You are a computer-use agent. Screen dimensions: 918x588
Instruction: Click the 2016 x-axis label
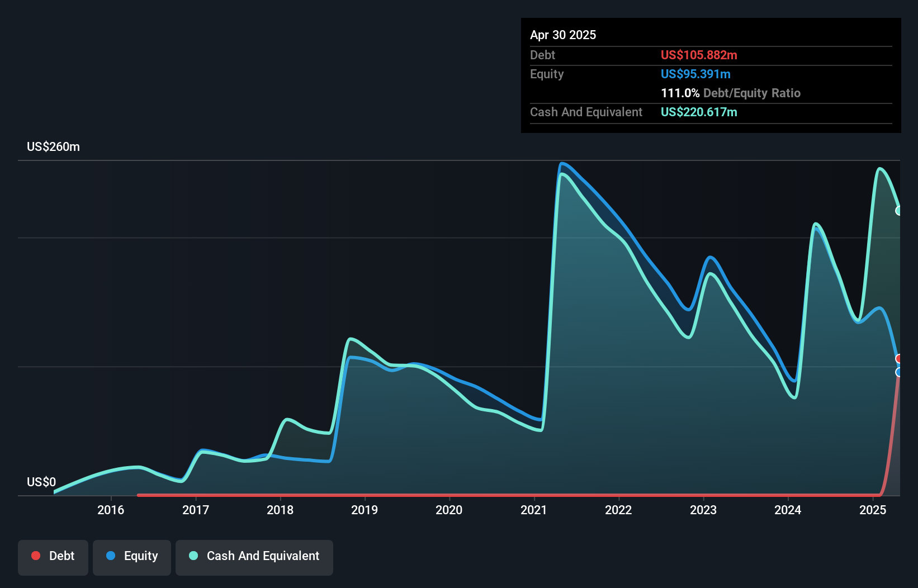click(x=111, y=510)
